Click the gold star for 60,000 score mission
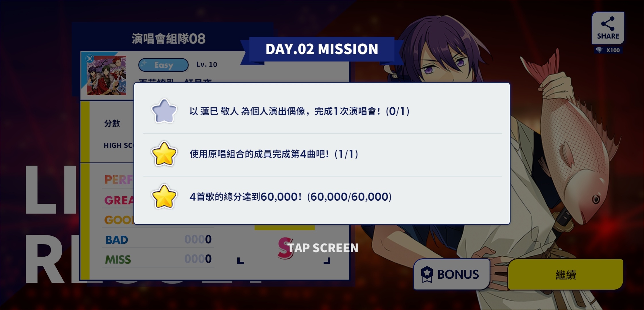The image size is (644, 310). (x=164, y=197)
